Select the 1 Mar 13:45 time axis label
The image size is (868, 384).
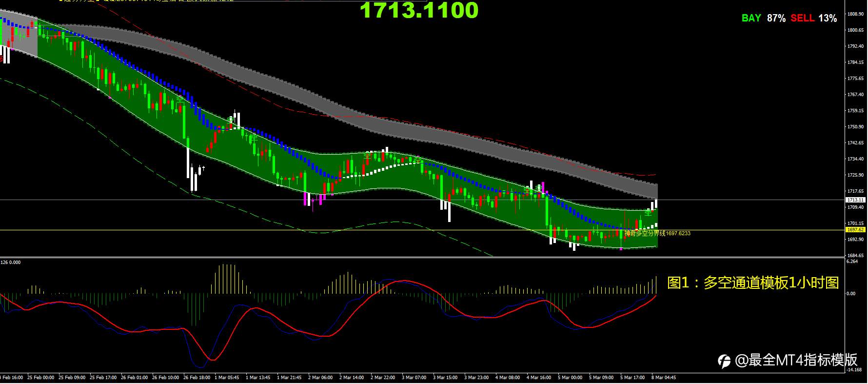(258, 378)
